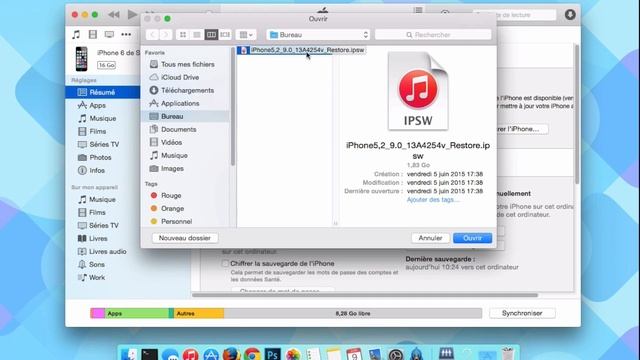Click the sidebar scrollbar in the Ouvrir dialog
Viewport: 640px width, 360px height.
(233, 107)
